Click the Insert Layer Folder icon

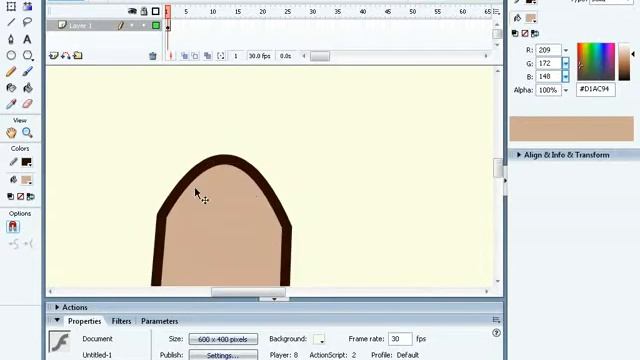click(78, 56)
